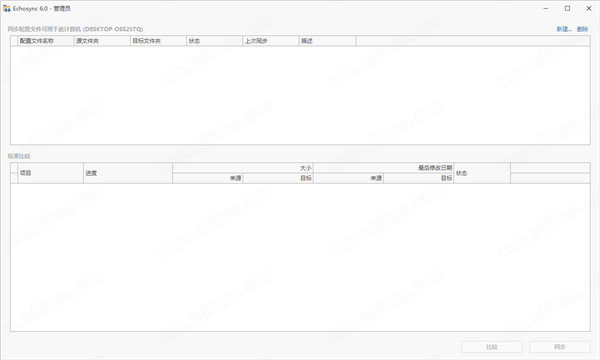Sort profiles by 状态 column
600x360 pixels.
click(214, 41)
